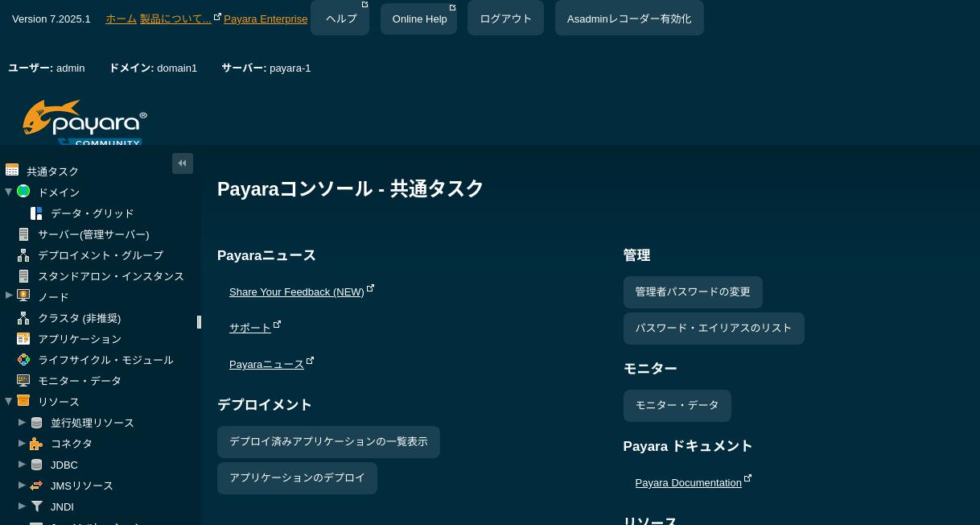Click the コネクタ connector icon
The image size is (980, 525).
[x=36, y=443]
